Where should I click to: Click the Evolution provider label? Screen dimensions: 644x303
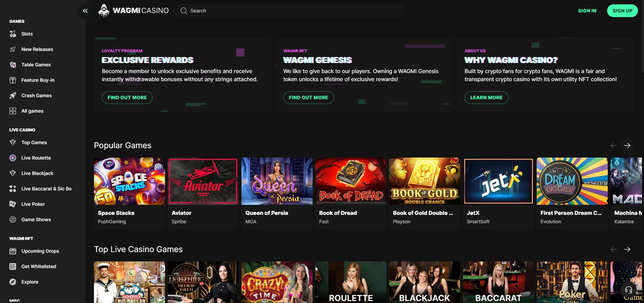click(x=551, y=222)
